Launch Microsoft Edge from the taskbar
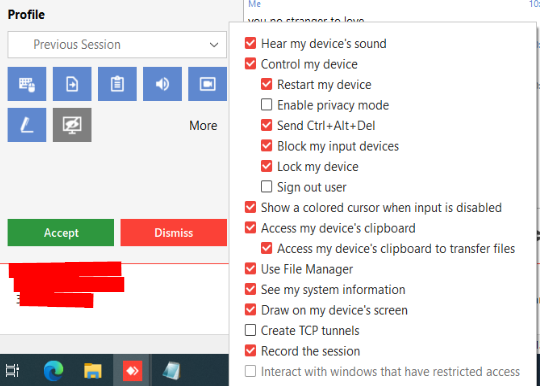The image size is (540, 386). coord(53,371)
